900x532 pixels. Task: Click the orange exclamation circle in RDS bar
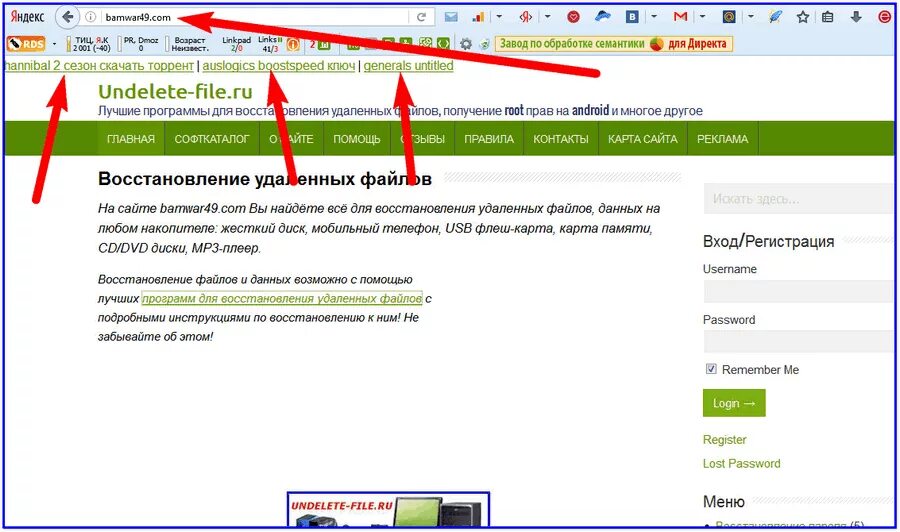click(293, 44)
